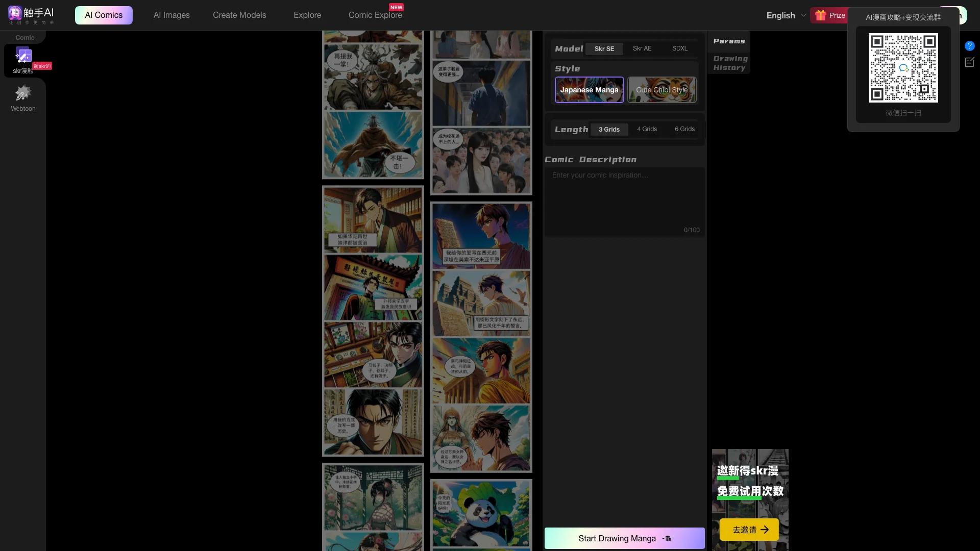This screenshot has height=551, width=980.
Task: Select the Skr SE model option
Action: (604, 48)
